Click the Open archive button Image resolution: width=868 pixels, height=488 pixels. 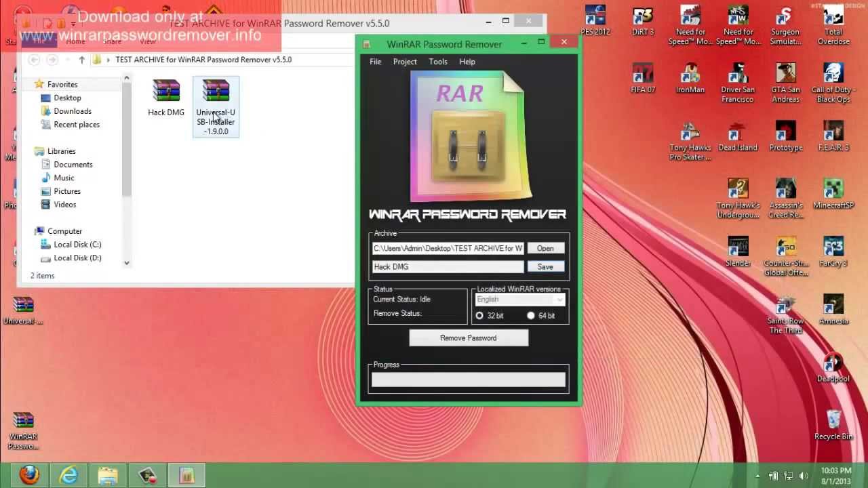pos(545,248)
